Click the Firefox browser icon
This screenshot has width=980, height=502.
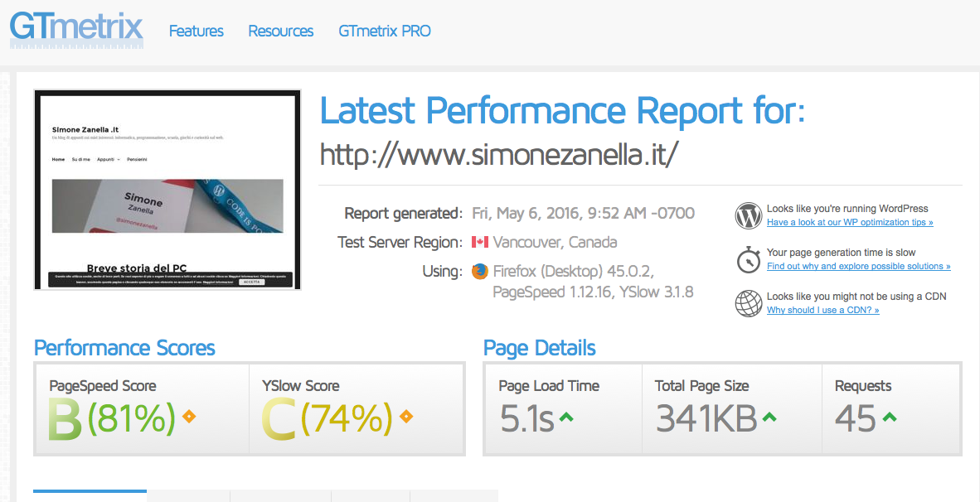pos(480,272)
